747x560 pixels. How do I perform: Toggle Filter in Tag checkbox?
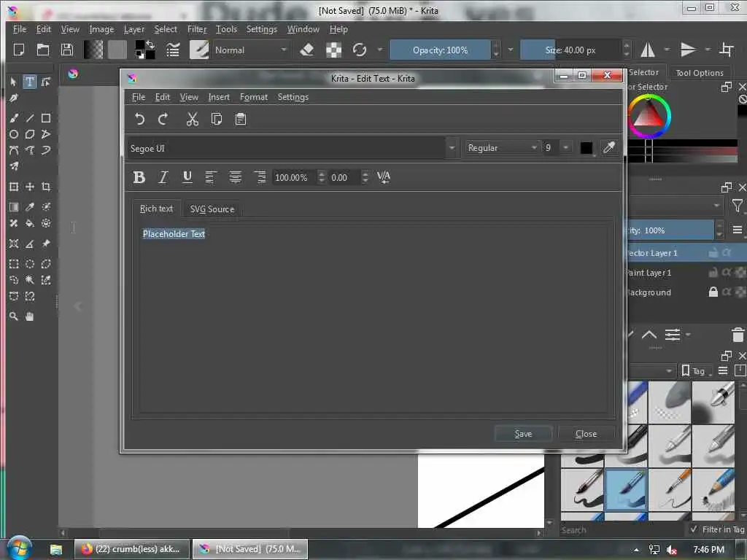click(694, 529)
